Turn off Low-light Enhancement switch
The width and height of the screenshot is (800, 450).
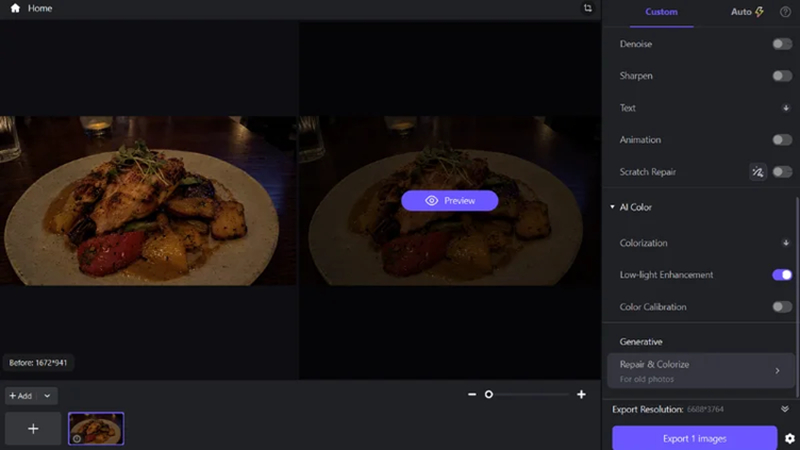(782, 275)
